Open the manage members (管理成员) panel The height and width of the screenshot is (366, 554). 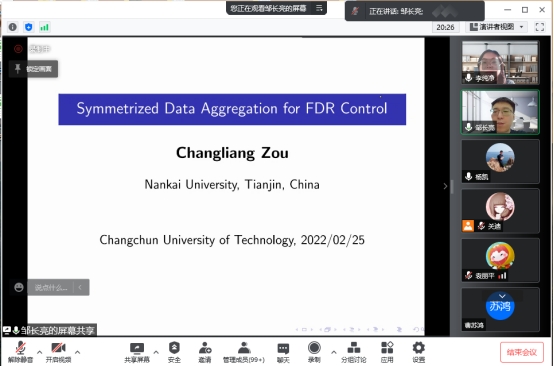click(x=243, y=352)
